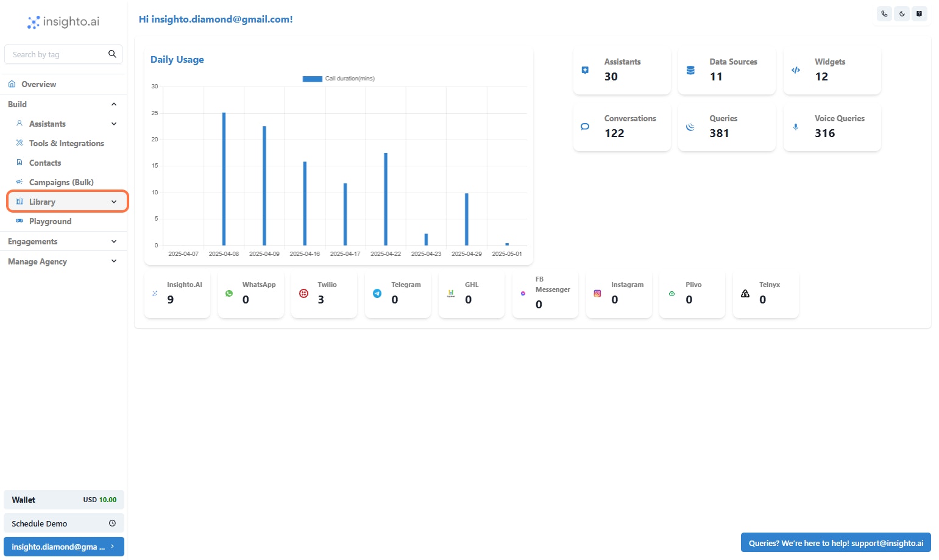Click the Twilio channel icon
Screen dimensions: 939x560
[x=303, y=293]
